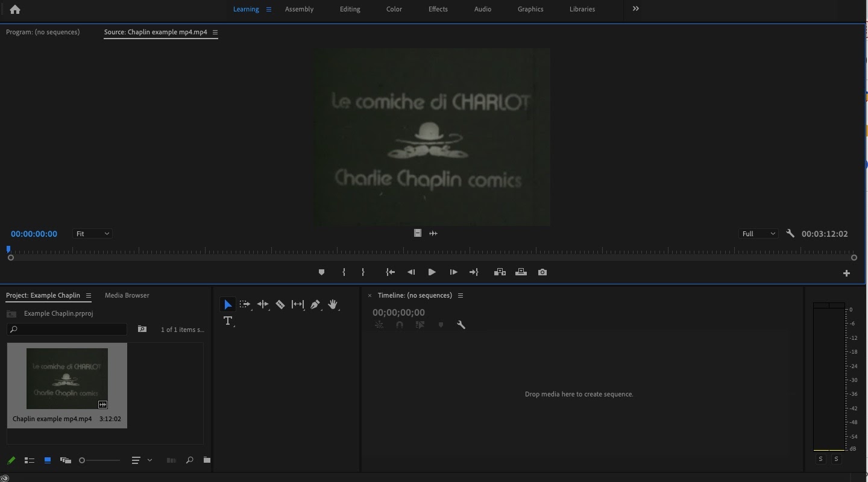Select the Pen tool
The height and width of the screenshot is (482, 868).
click(315, 305)
